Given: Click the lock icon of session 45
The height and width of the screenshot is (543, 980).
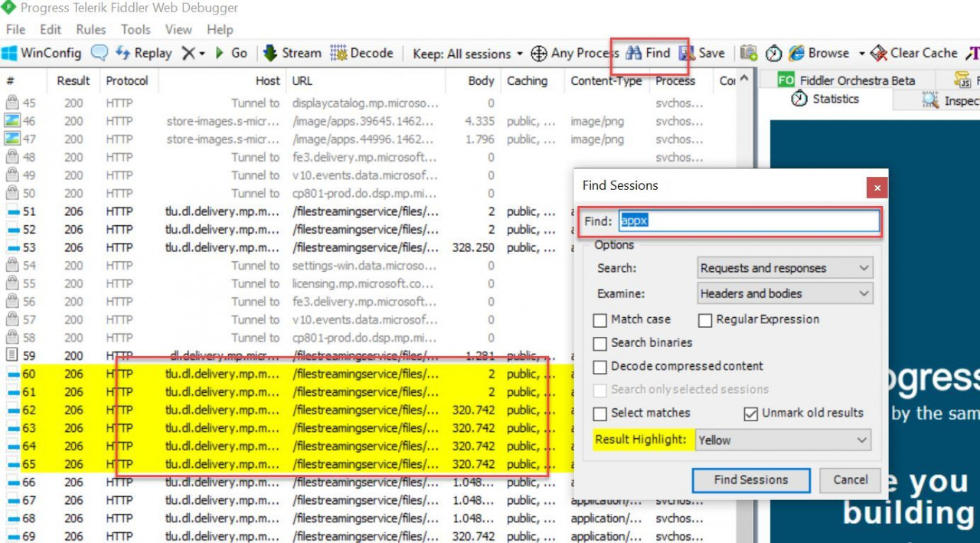Looking at the screenshot, I should tap(11, 103).
